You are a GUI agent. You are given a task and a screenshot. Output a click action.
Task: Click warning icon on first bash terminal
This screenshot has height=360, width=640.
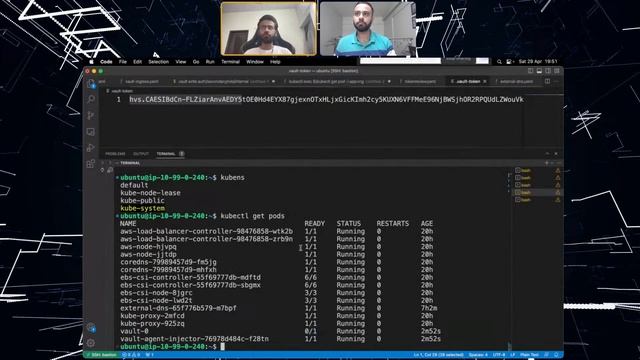(558, 170)
